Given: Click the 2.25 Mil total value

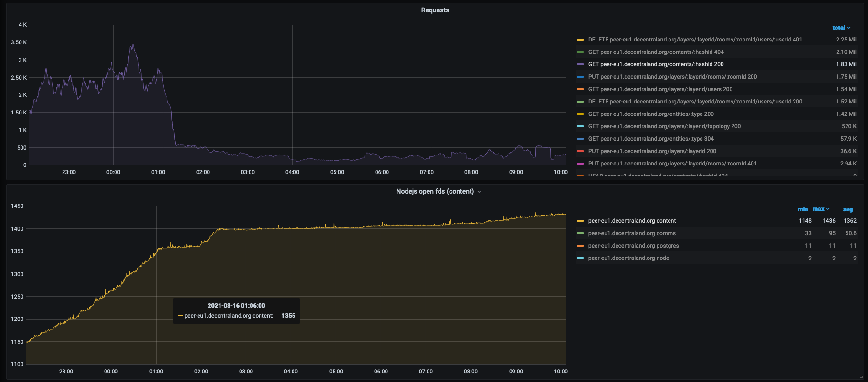Looking at the screenshot, I should (846, 40).
